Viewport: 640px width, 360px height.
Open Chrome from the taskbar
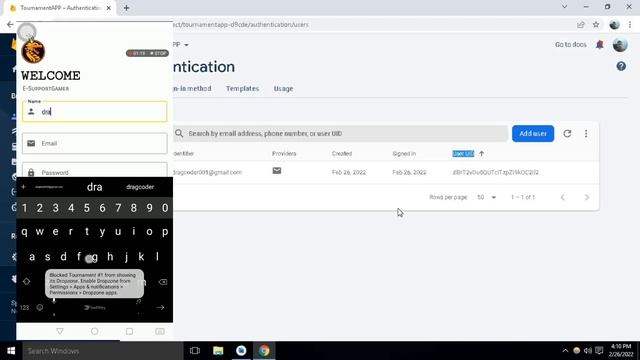click(x=264, y=351)
